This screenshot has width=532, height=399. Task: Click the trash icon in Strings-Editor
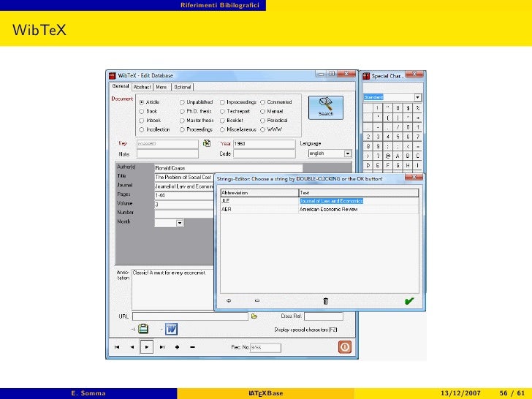326,301
